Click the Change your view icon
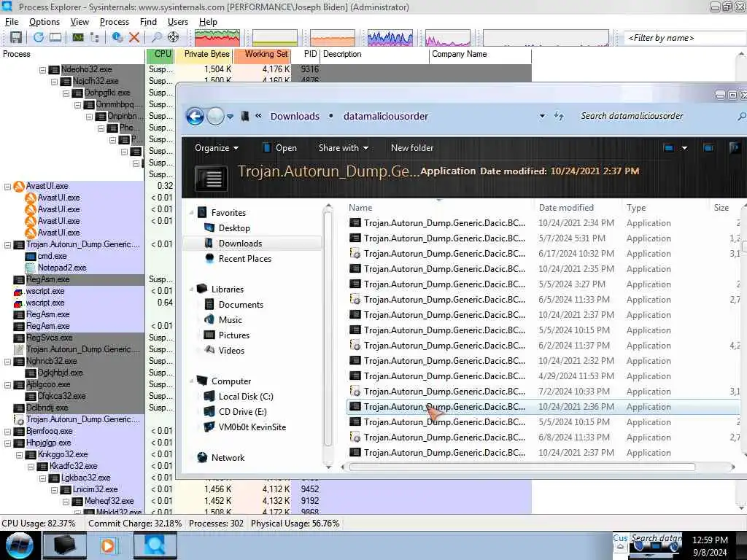 669,148
